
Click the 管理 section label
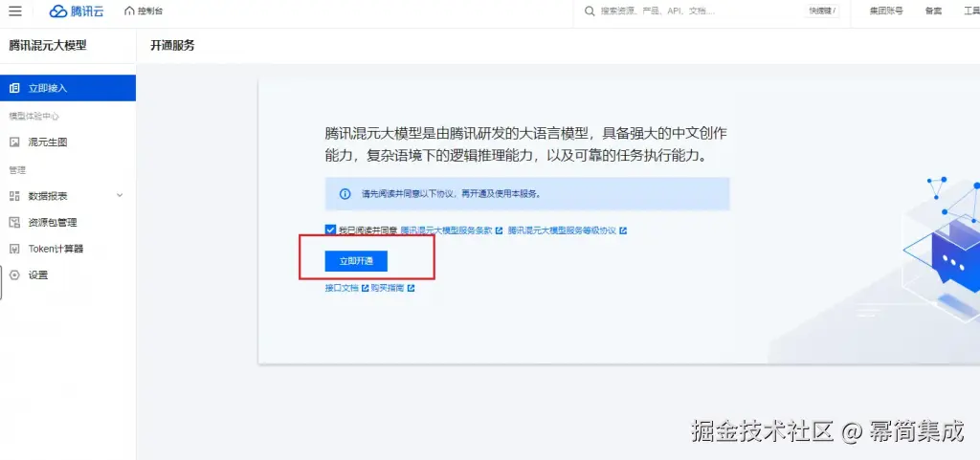(x=17, y=170)
